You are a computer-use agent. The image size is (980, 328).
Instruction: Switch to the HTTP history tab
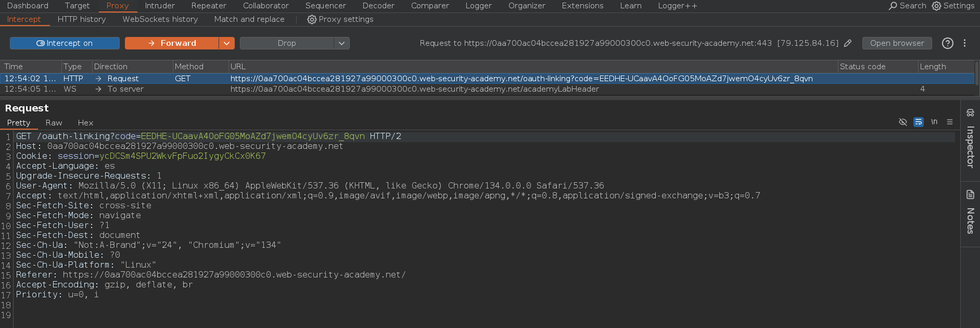click(82, 19)
